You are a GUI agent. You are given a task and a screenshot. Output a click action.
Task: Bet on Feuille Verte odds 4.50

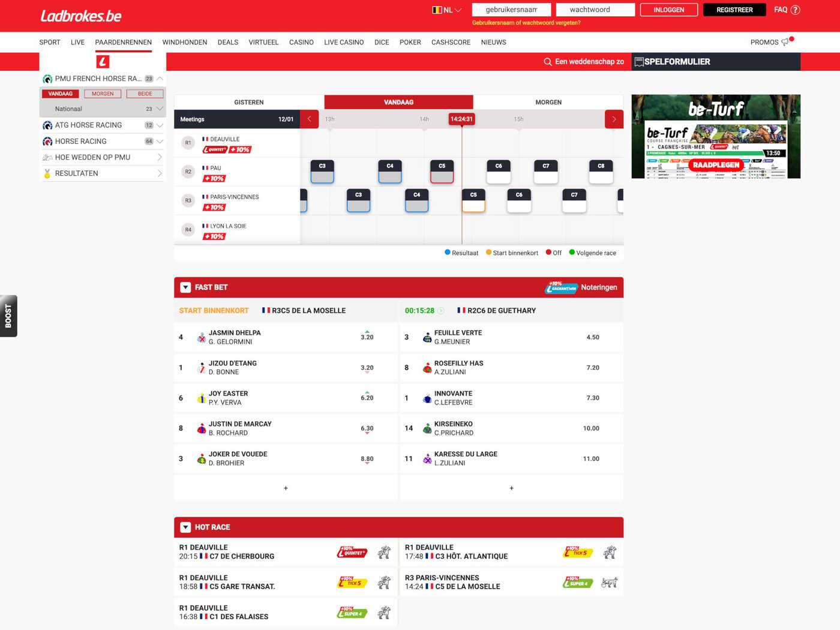[x=593, y=337]
